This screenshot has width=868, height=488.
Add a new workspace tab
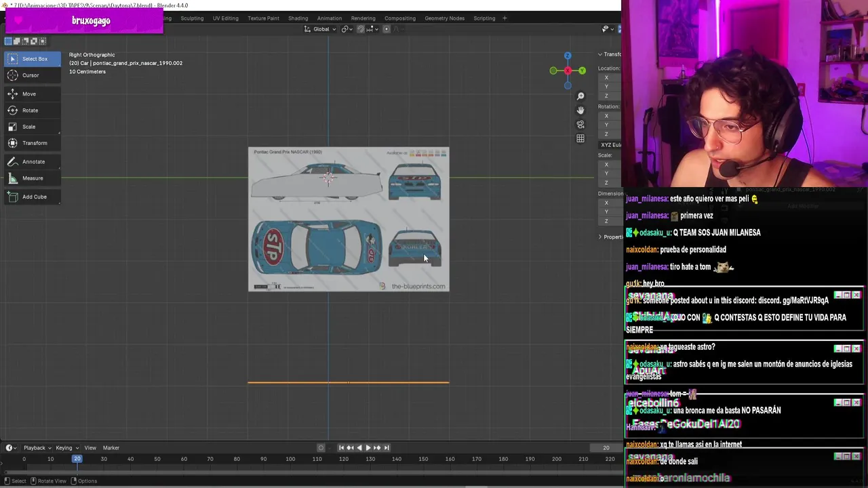(505, 18)
